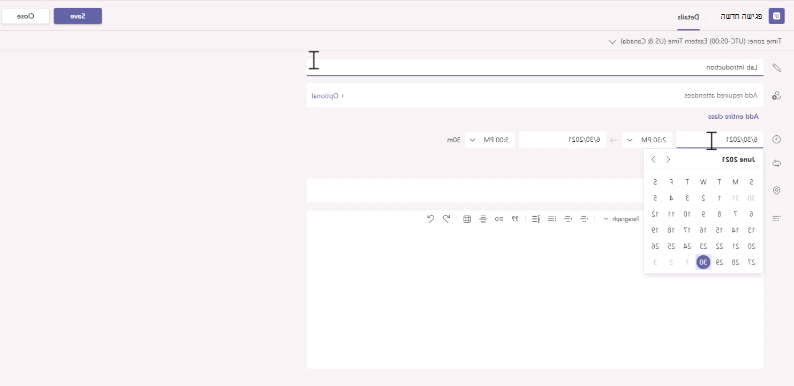Click the 30m duration label
This screenshot has width=794, height=386.
pyautogui.click(x=453, y=139)
